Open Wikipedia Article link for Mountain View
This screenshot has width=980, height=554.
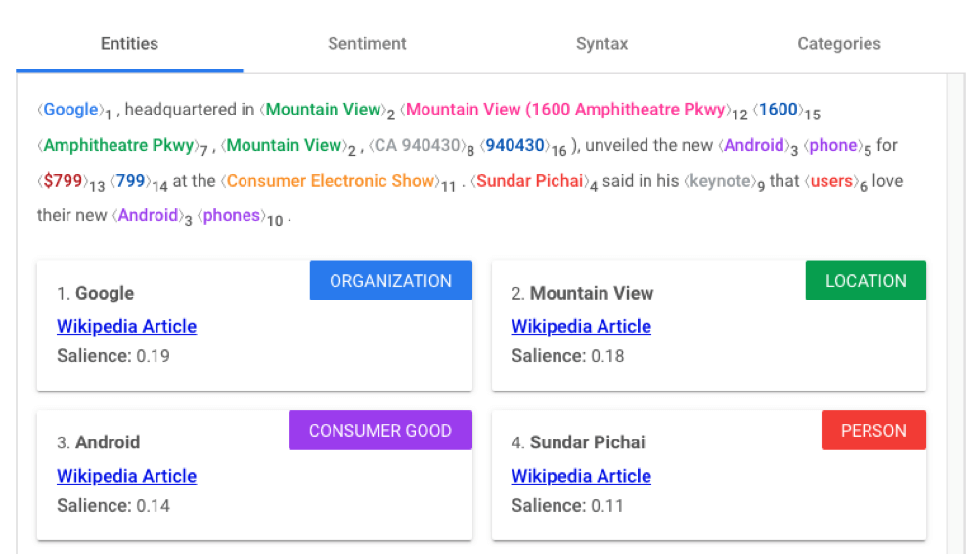click(x=581, y=327)
